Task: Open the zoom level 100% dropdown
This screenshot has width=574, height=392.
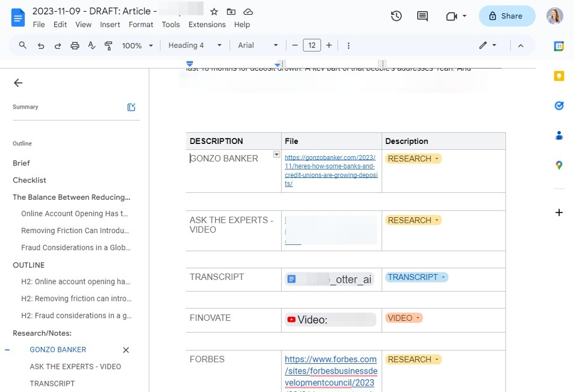Action: point(137,46)
